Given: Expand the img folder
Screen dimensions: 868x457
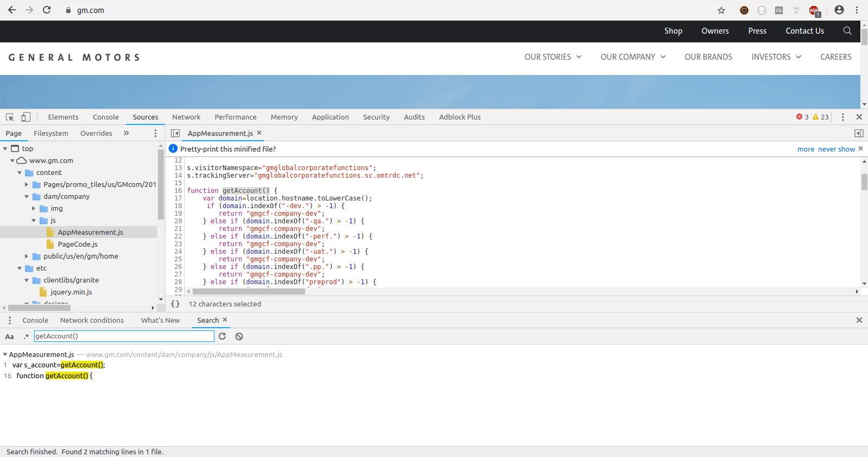Looking at the screenshot, I should (x=33, y=208).
